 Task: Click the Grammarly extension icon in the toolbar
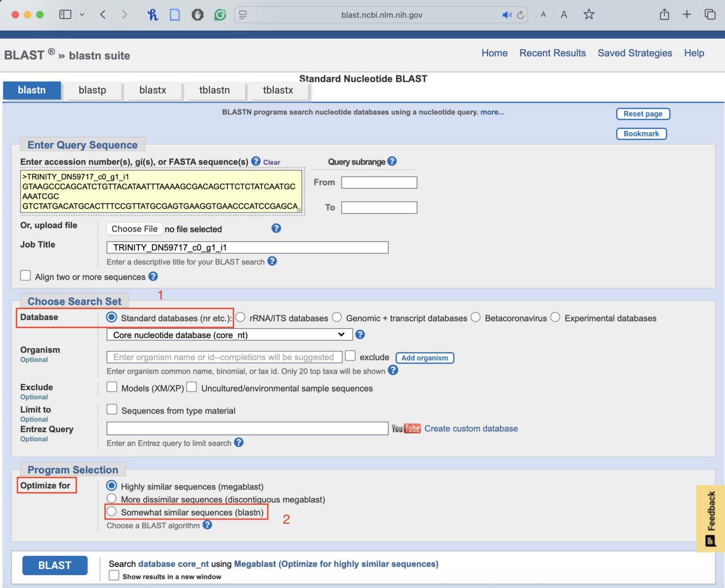tap(220, 14)
